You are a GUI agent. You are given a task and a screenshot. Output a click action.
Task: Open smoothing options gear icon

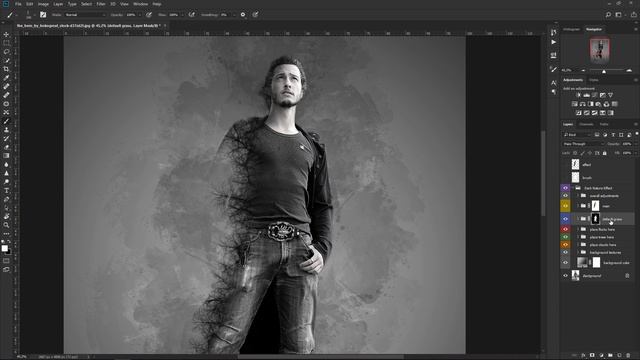(243, 15)
